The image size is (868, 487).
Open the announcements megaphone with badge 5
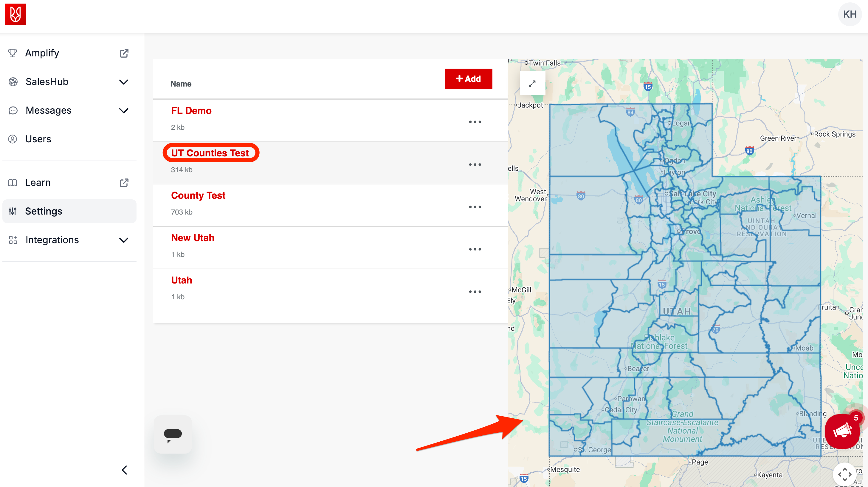pos(842,432)
